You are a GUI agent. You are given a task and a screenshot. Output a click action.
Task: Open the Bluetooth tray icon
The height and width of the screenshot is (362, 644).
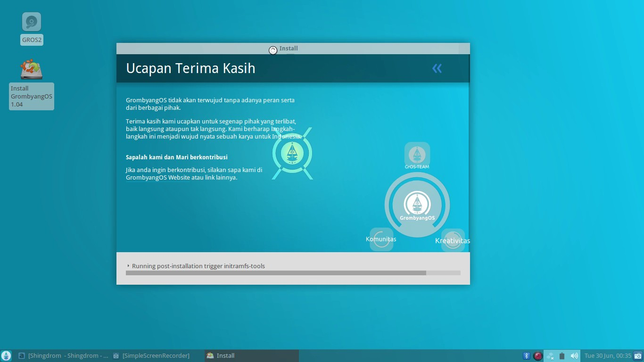[x=527, y=356]
